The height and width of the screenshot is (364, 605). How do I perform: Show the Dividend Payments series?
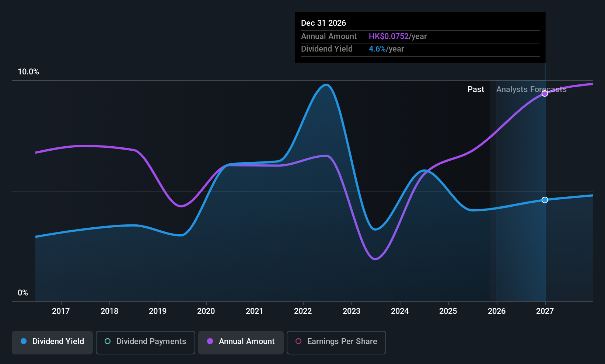click(x=145, y=342)
